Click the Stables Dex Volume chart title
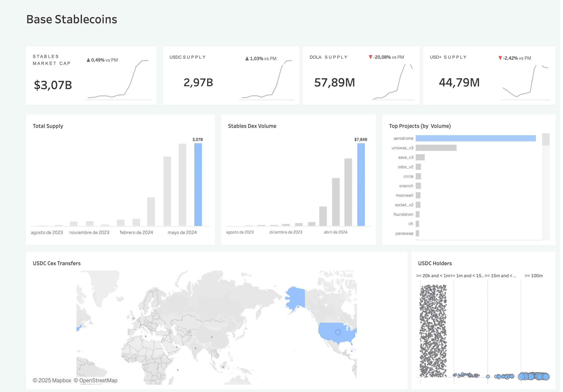Viewport: 563px width, 392px height. [252, 126]
